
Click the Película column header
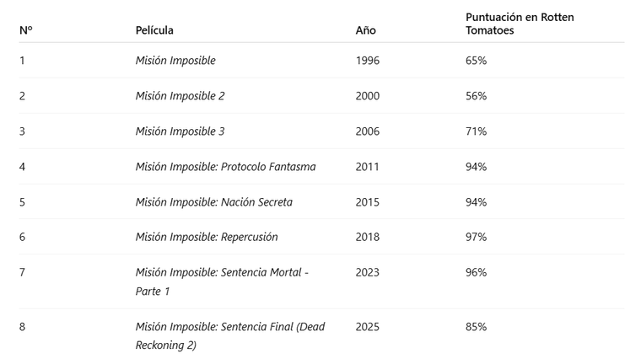pyautogui.click(x=154, y=30)
